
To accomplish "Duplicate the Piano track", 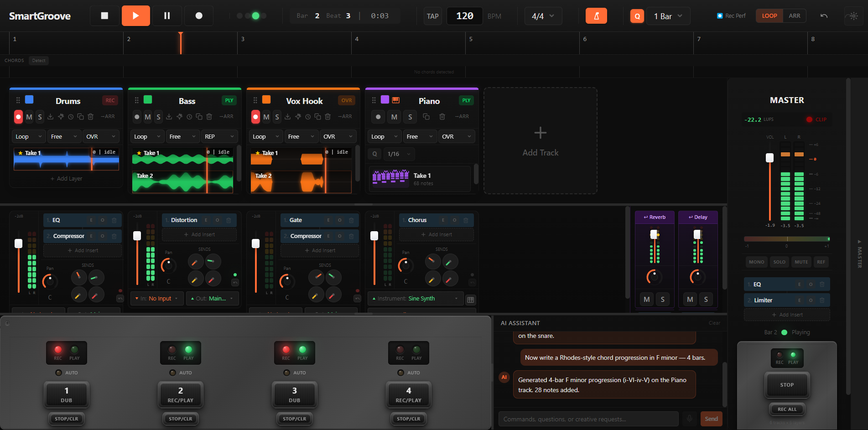I will [426, 117].
